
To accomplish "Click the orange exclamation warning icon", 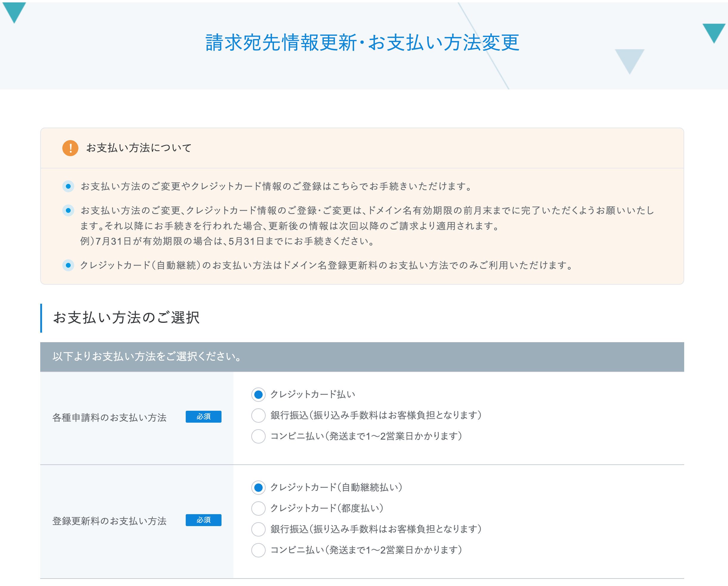I will click(x=70, y=148).
